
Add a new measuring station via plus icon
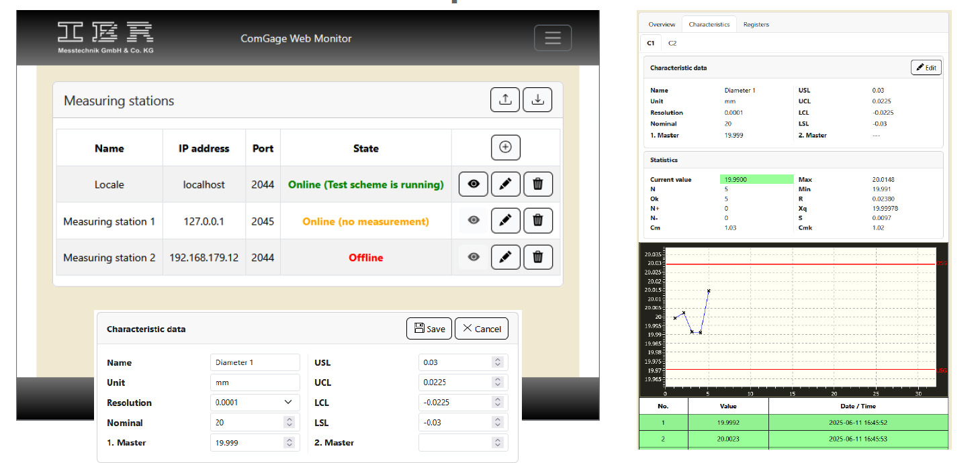[x=505, y=148]
